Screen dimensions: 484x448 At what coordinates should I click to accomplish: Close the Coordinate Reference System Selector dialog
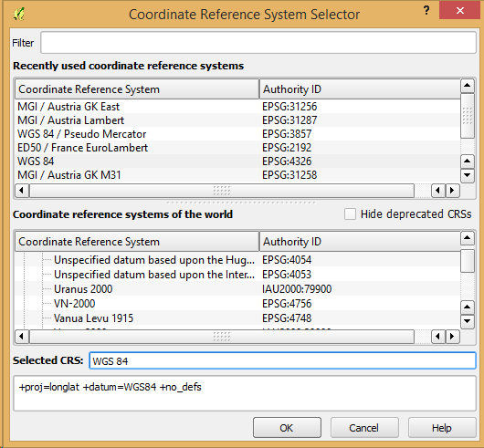(x=460, y=10)
